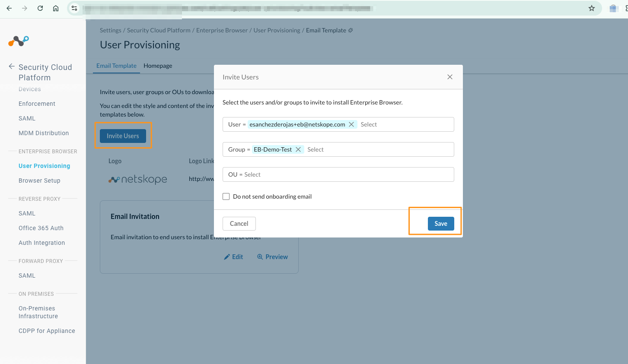
Task: Remove the esanchezderojas user email chip
Action: pyautogui.click(x=351, y=124)
